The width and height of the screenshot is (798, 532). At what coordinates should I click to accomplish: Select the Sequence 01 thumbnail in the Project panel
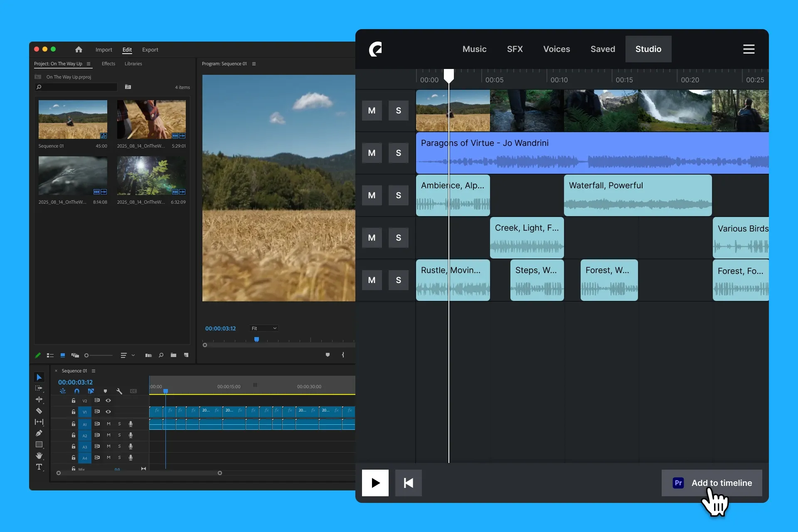pos(73,119)
